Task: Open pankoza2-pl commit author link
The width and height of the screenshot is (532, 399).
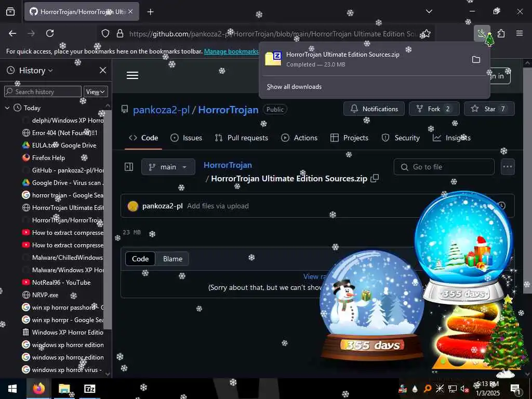Action: point(163,206)
